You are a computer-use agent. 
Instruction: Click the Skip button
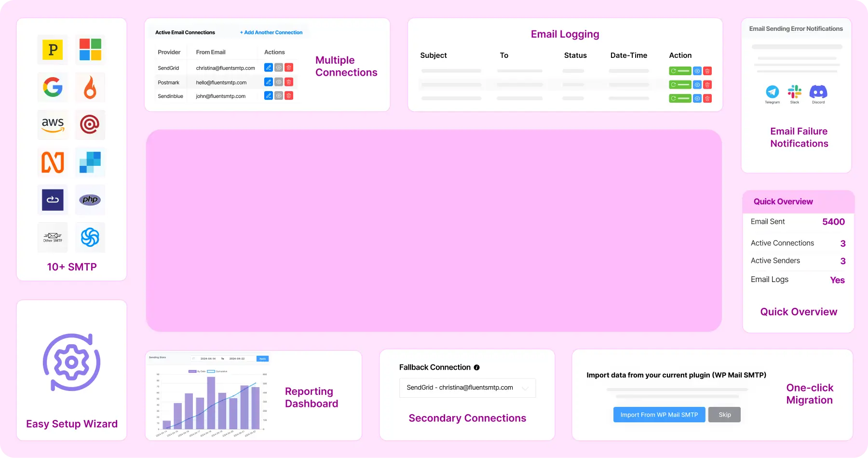click(x=725, y=415)
